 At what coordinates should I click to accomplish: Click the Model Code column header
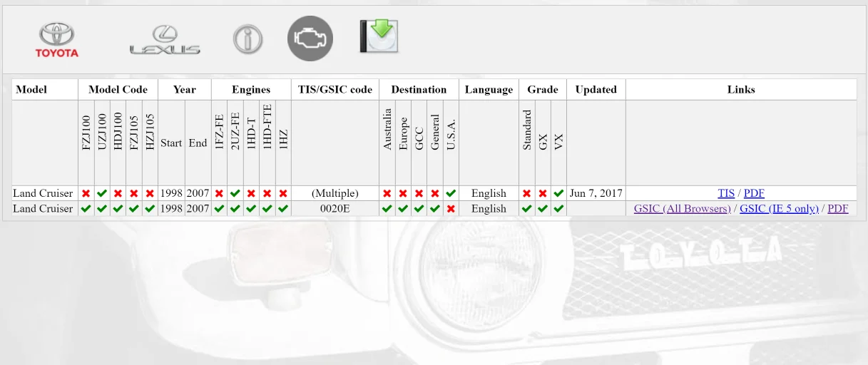click(118, 89)
